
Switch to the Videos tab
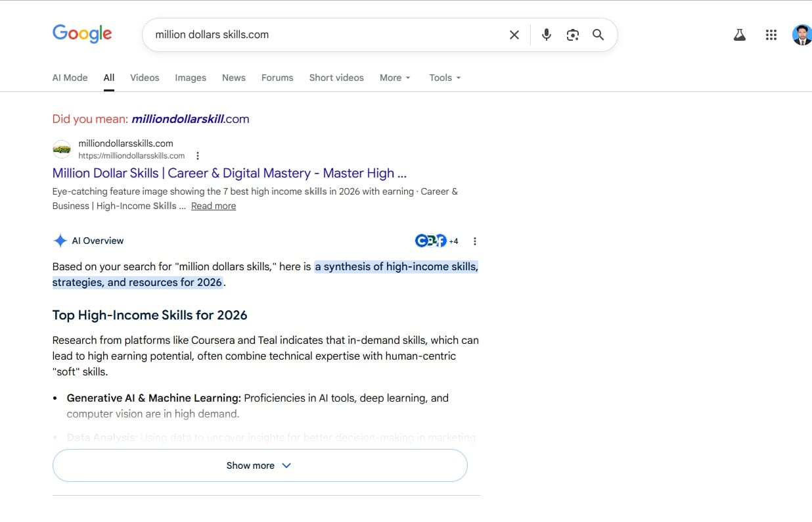pos(145,78)
